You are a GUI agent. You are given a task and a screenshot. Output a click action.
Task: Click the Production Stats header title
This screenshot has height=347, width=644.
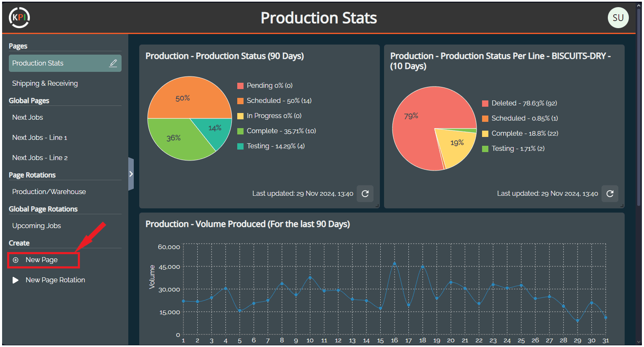319,18
